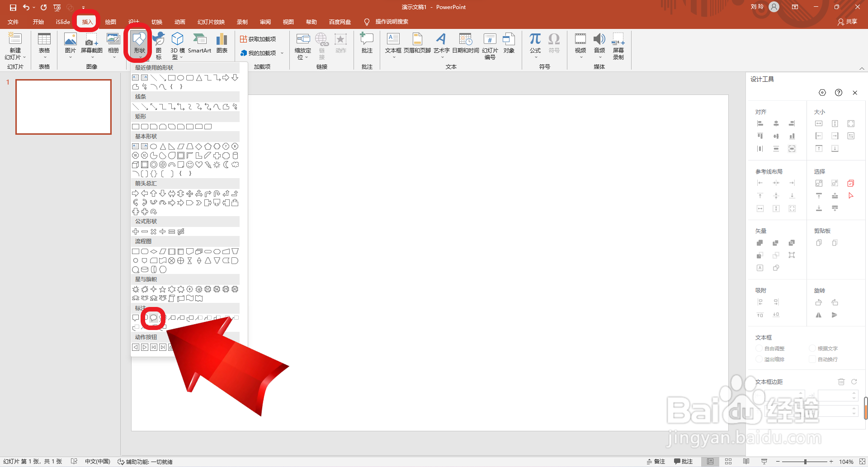Click flip horizontal icon in 旋转
The image size is (868, 467).
[819, 315]
